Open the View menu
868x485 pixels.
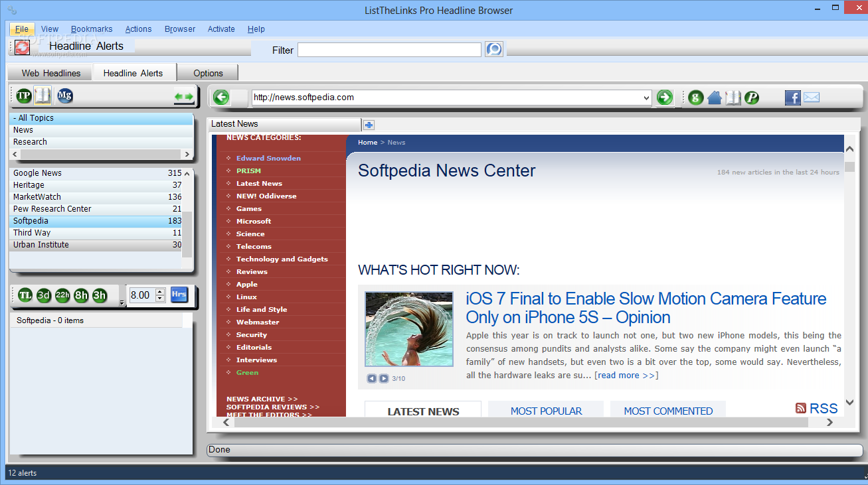pyautogui.click(x=49, y=29)
